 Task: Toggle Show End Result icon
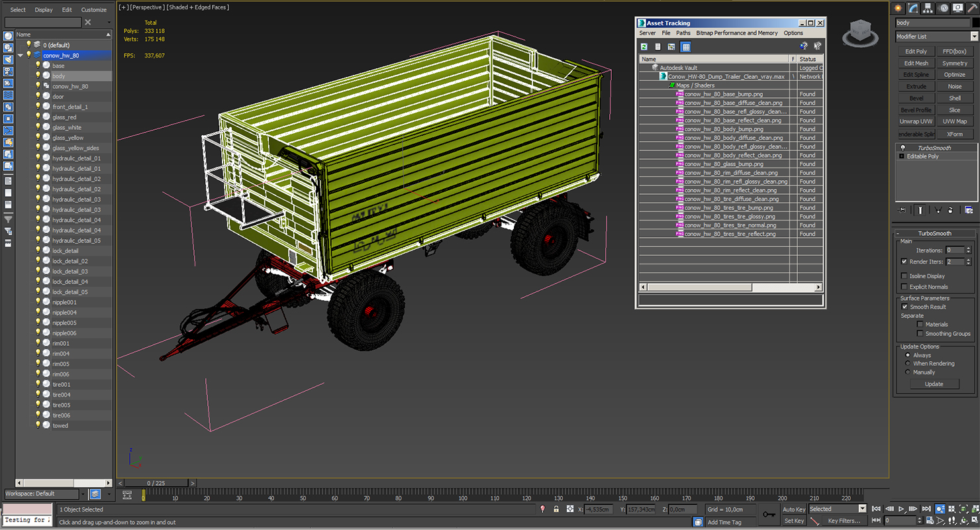click(x=920, y=210)
